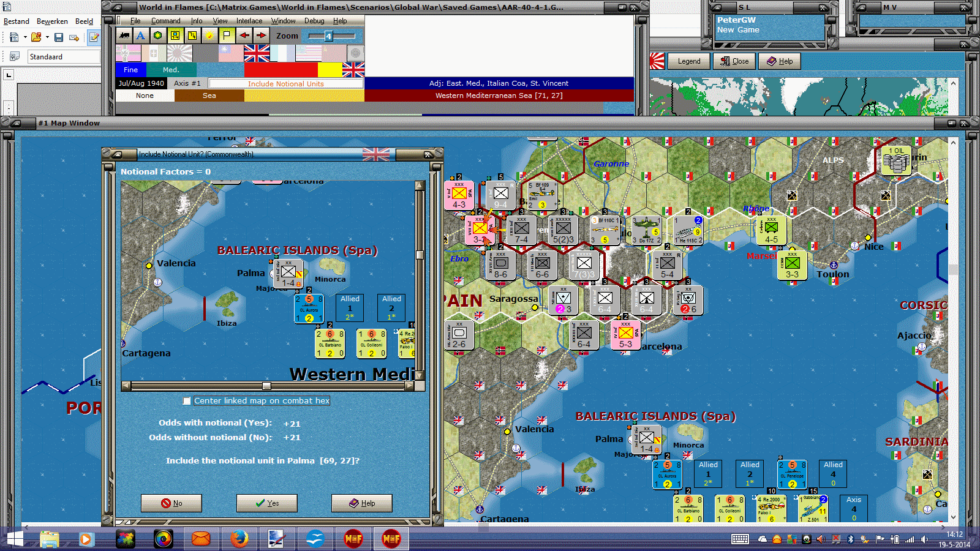This screenshot has width=980, height=551.
Task: Click the open folder icon in Writer
Action: point(36,37)
